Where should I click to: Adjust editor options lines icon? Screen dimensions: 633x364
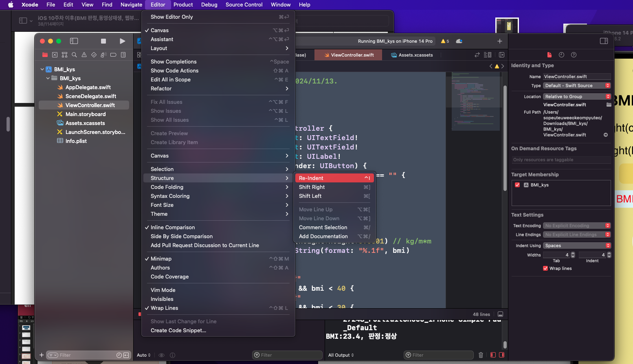pos(487,55)
